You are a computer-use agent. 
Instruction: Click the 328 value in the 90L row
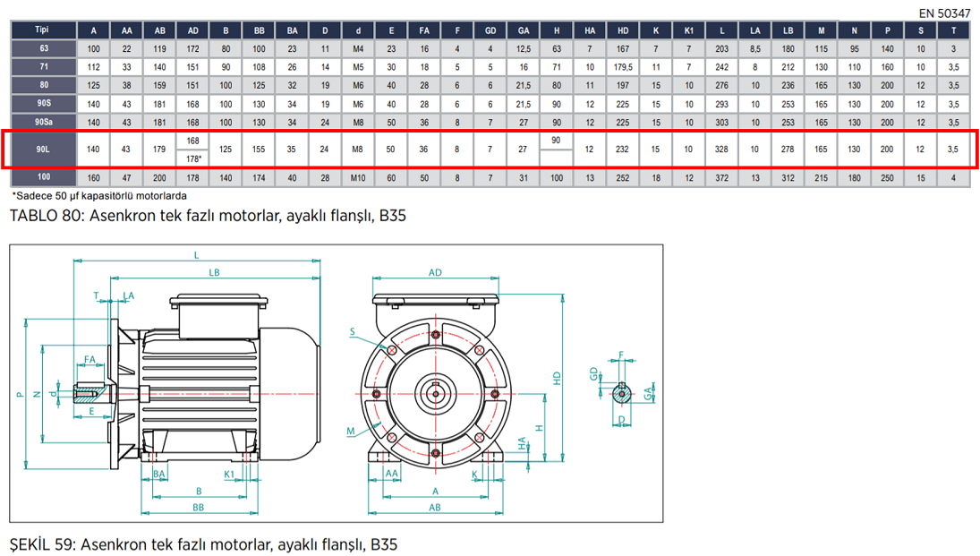(722, 150)
